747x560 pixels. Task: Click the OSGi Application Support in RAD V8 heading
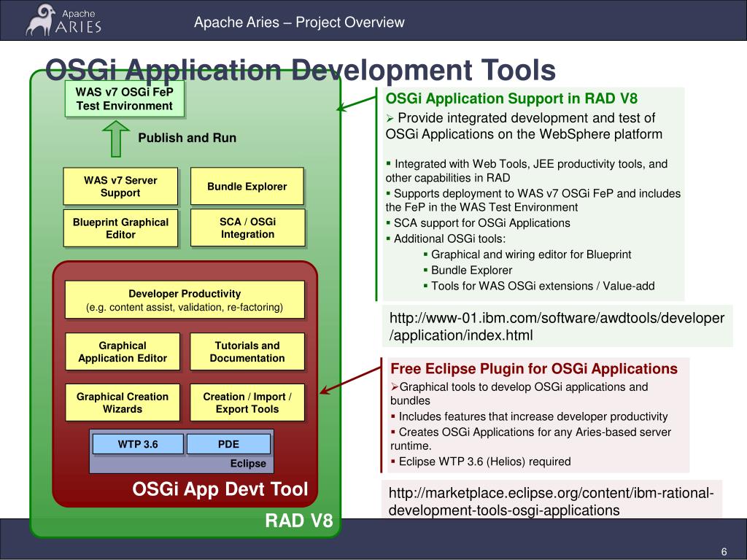(x=511, y=98)
